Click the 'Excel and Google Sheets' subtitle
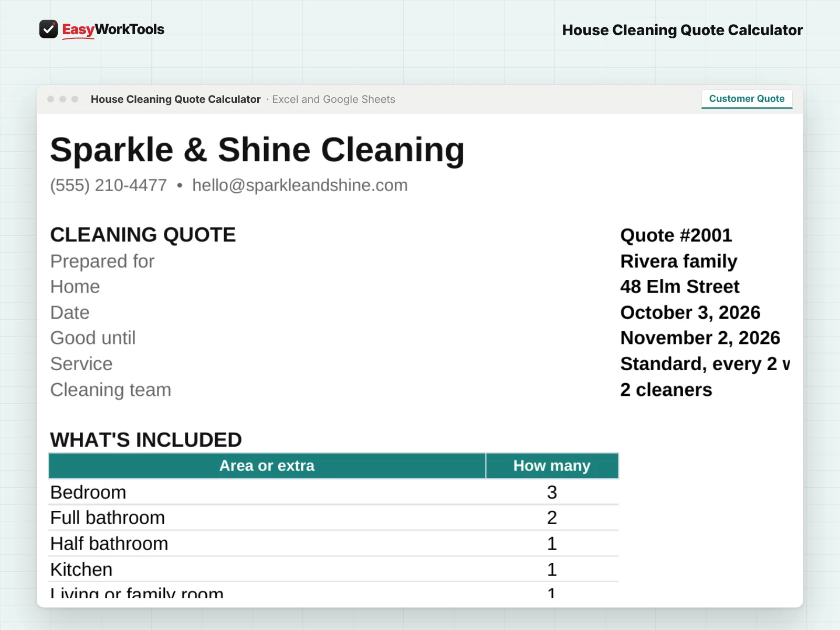 point(333,99)
